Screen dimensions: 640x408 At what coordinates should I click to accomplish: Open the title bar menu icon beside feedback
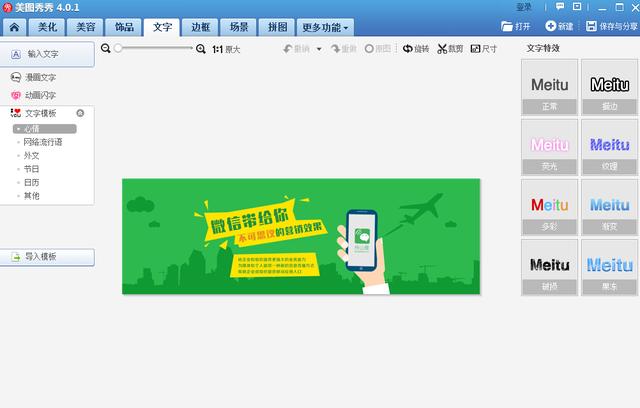coord(577,7)
